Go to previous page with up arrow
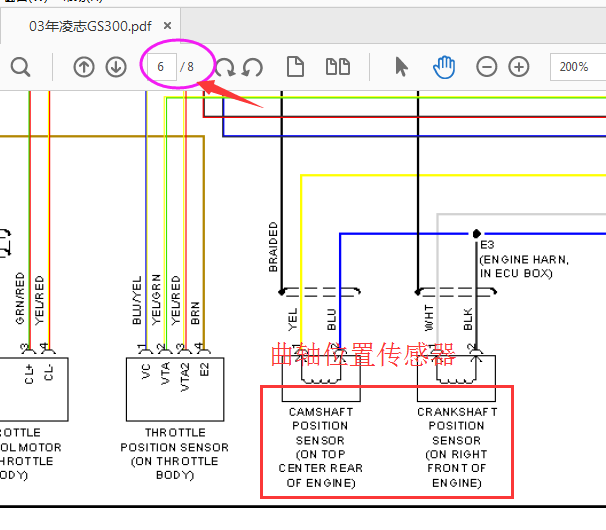606x530 pixels. click(84, 67)
